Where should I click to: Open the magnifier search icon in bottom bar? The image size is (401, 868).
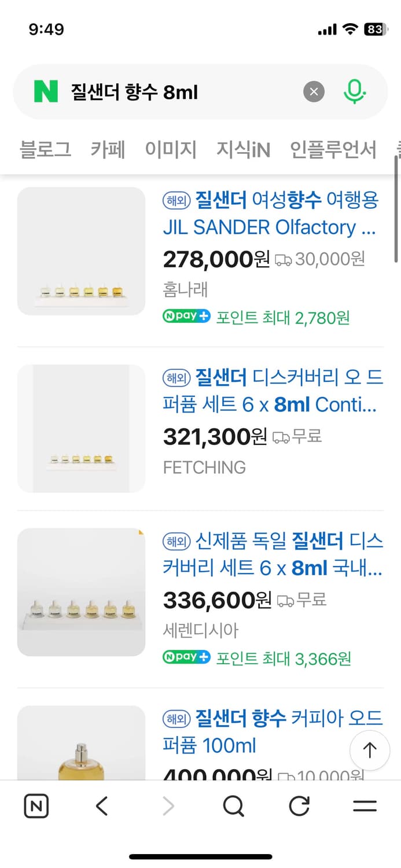(x=233, y=806)
